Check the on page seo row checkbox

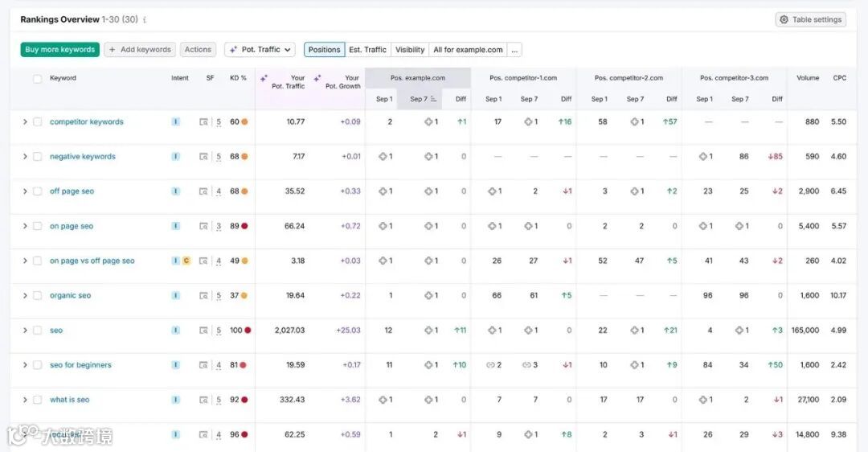pos(37,226)
